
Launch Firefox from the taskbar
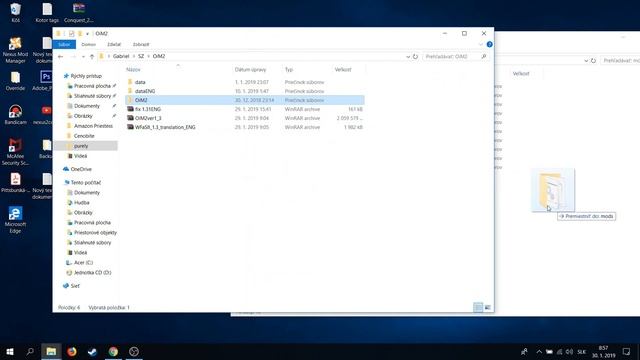click(72, 351)
